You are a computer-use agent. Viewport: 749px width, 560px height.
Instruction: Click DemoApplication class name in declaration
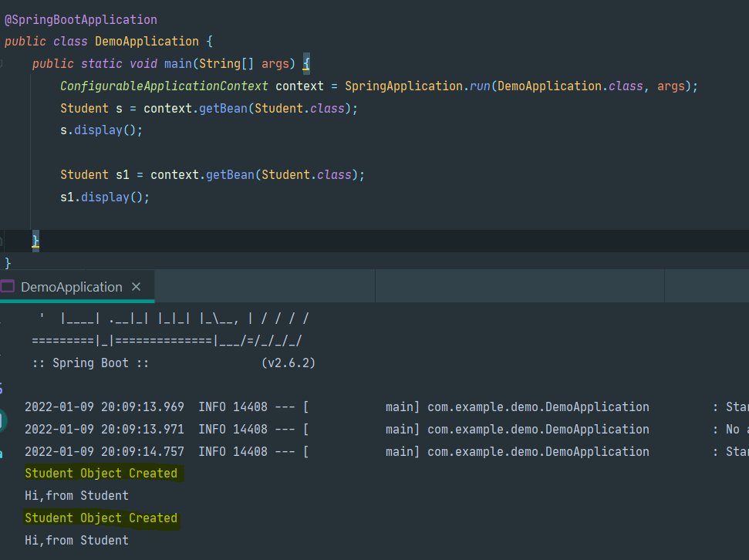147,42
